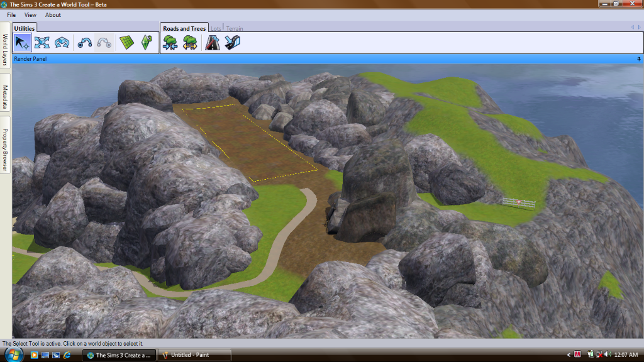
Task: Toggle the green grid tool
Action: (127, 43)
